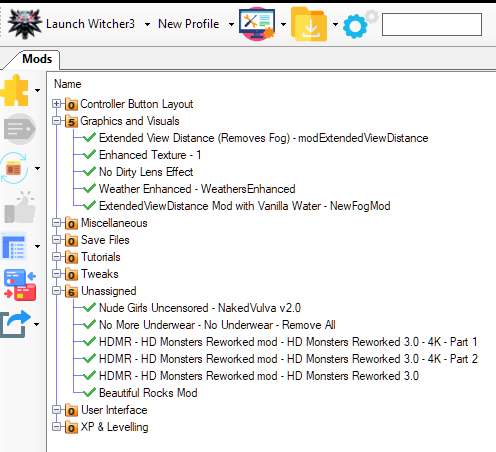Click the Tweaks category folder icon
The image size is (496, 452).
pos(71,274)
